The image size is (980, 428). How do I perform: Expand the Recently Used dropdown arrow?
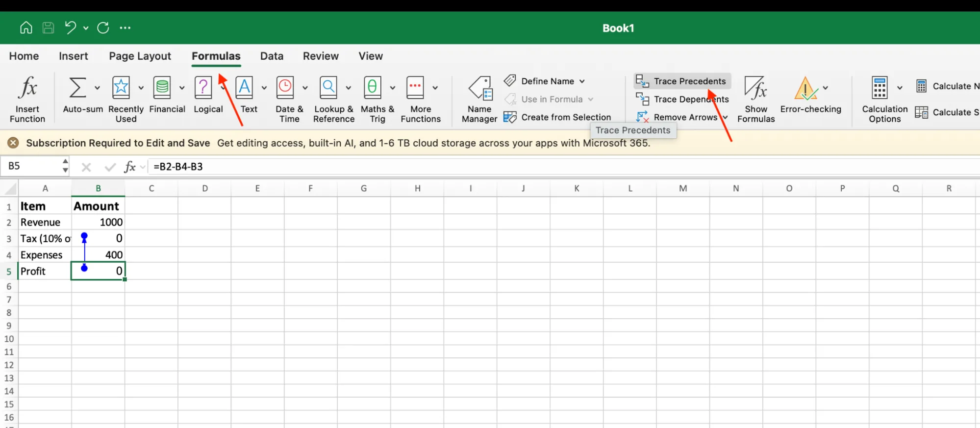coord(141,88)
